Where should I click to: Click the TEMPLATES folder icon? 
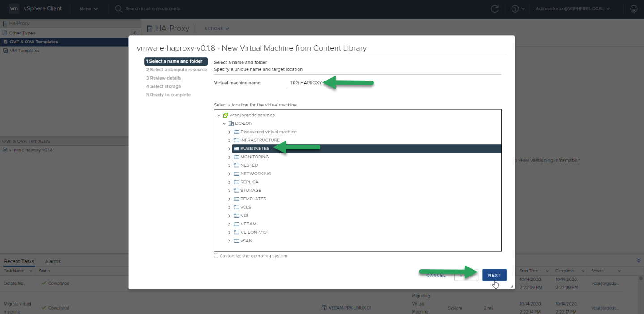(236, 199)
